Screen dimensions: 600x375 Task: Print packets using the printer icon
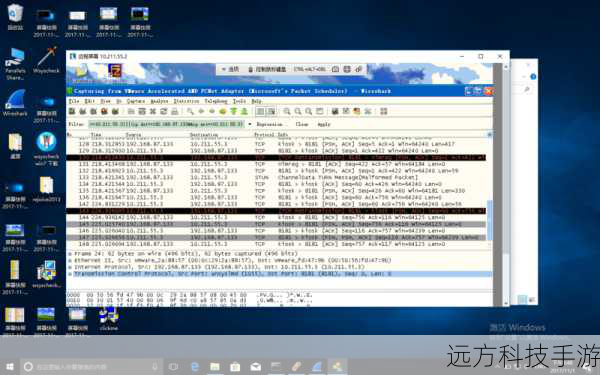174,111
